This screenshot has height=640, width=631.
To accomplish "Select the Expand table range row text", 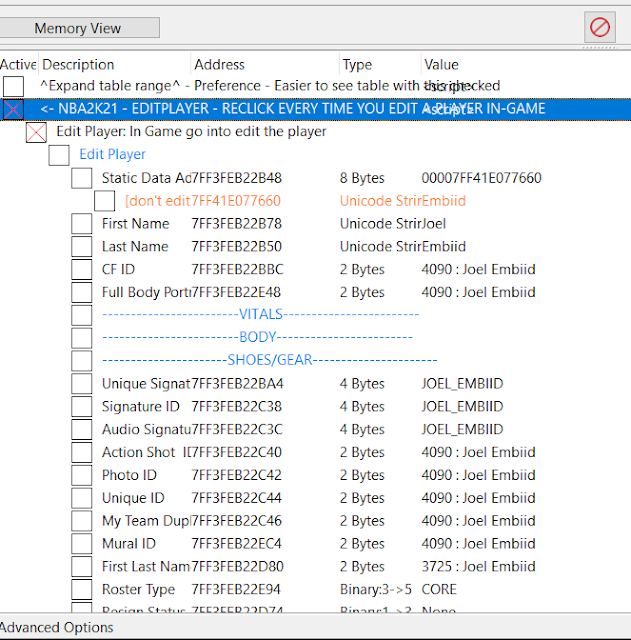I will 270,86.
